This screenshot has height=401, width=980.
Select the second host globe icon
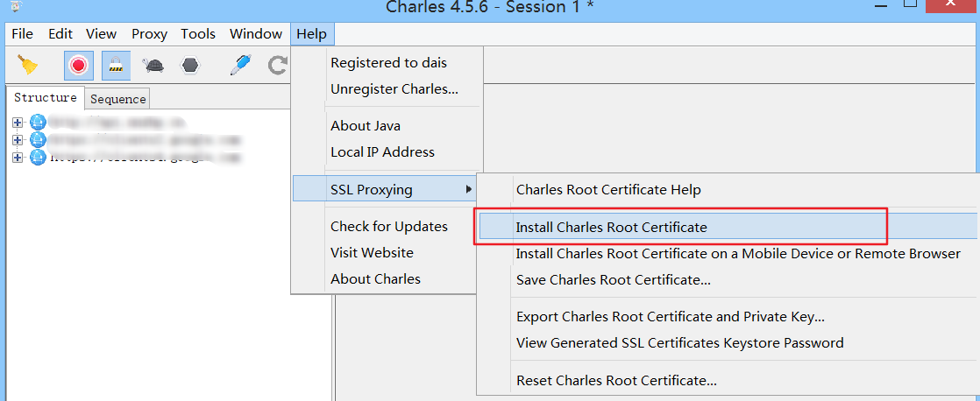(38, 140)
